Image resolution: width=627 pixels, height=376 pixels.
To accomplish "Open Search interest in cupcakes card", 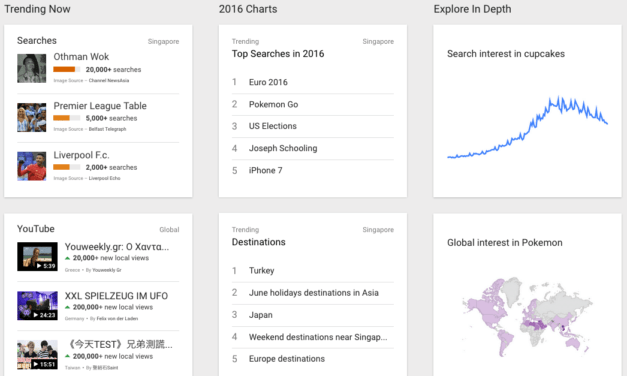I will [x=506, y=54].
